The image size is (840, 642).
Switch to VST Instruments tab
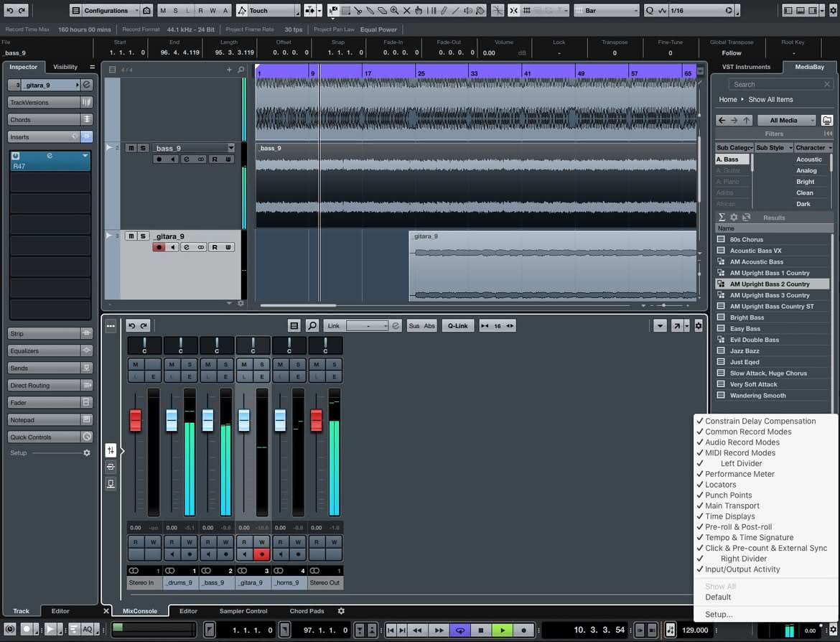pyautogui.click(x=746, y=67)
